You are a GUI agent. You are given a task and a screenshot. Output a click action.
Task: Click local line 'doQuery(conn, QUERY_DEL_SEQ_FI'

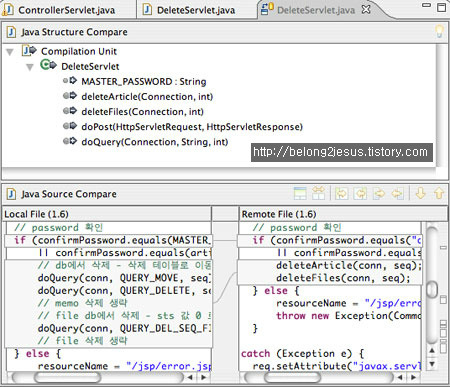[124, 328]
